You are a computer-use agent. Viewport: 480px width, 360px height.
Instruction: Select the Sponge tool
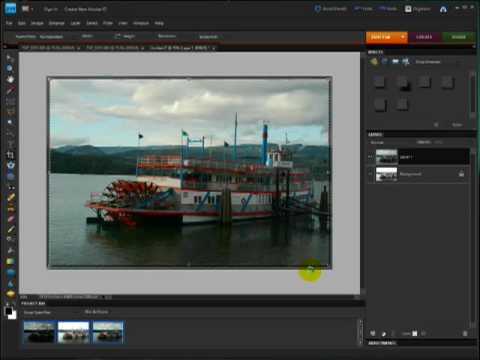(10, 294)
